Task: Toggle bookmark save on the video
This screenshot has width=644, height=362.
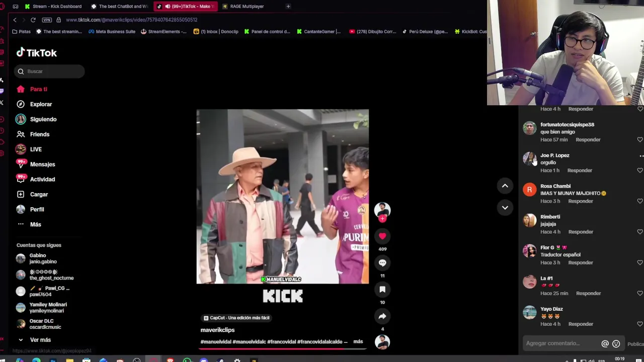Action: [382, 290]
